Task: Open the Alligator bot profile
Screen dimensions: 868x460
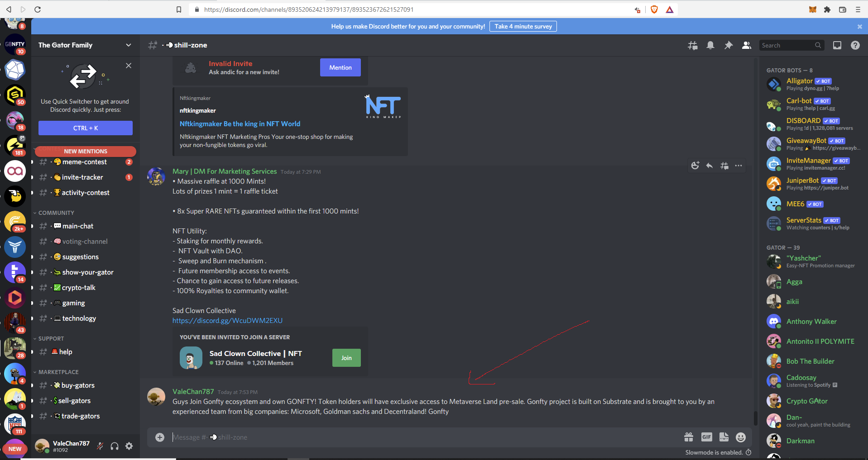Action: point(814,84)
